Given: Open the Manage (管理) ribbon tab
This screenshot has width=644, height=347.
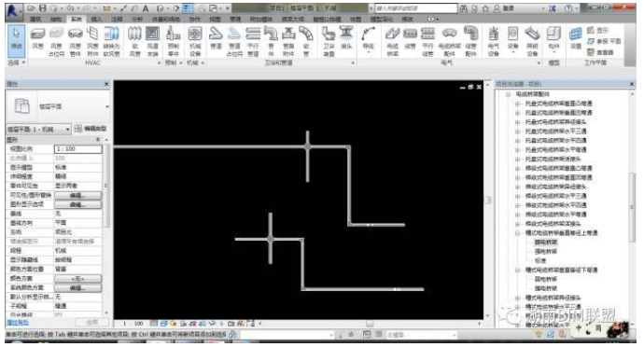Looking at the screenshot, I should pyautogui.click(x=235, y=19).
